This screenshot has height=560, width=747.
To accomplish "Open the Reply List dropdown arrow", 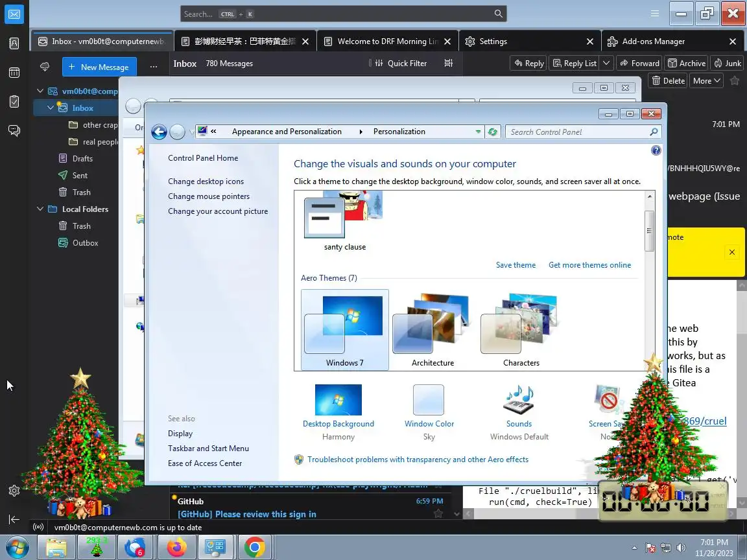I will tap(606, 63).
